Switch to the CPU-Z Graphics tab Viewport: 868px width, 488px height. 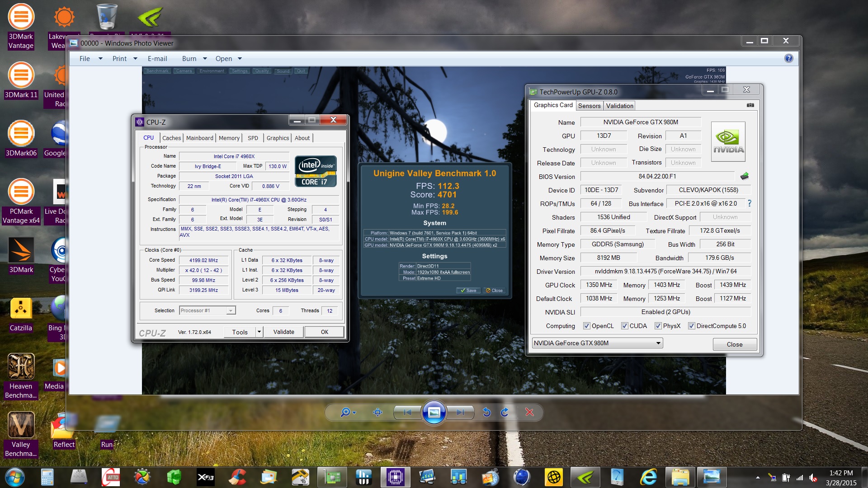pyautogui.click(x=278, y=138)
